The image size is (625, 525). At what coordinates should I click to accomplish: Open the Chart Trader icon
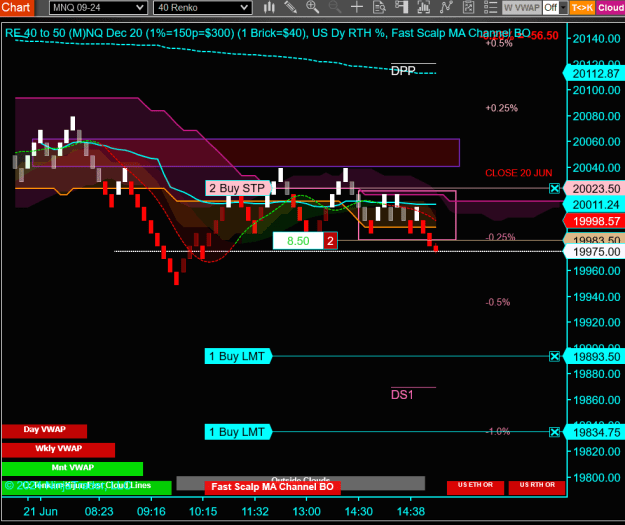pyautogui.click(x=401, y=7)
